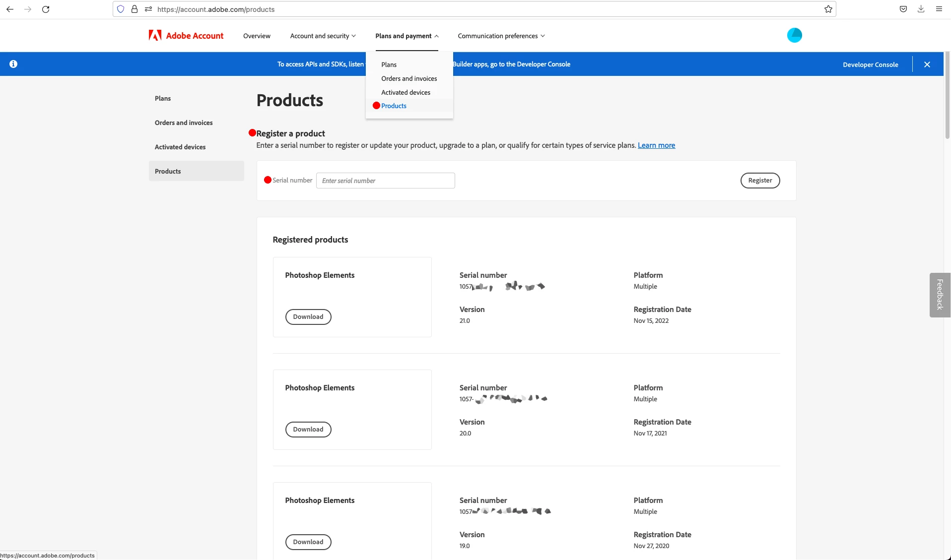Open site permissions icon in address bar
Image resolution: width=951 pixels, height=560 pixels.
(148, 9)
